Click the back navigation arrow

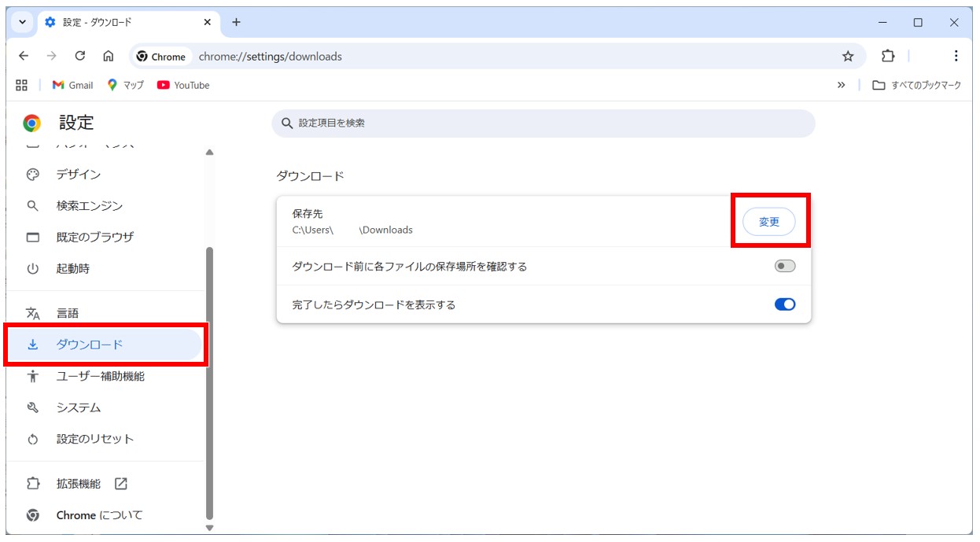[x=24, y=56]
